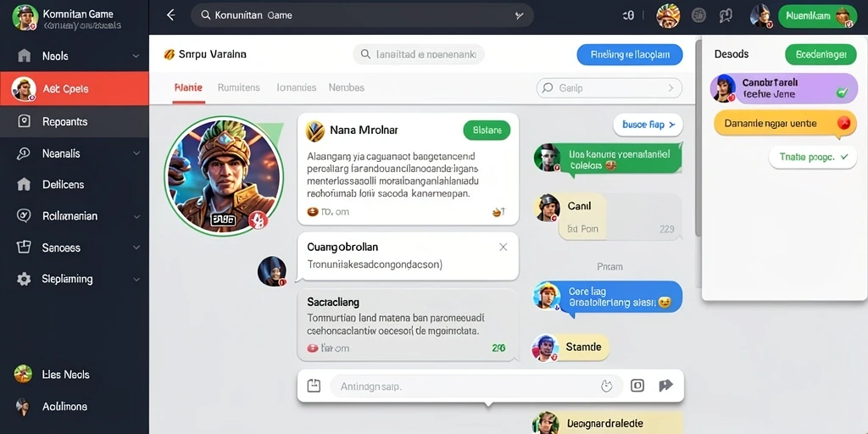Screen dimensions: 868x434
Task: Click the Lies Neols avatar icon
Action: (x=23, y=374)
